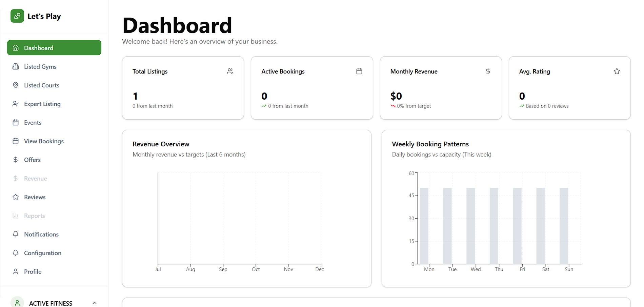Open Notifications in sidebar

(x=54, y=234)
